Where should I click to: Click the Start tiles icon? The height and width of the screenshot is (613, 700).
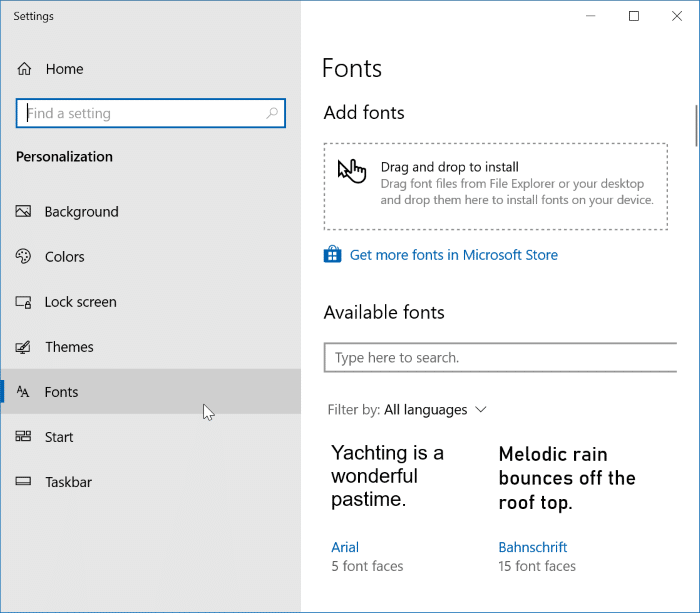click(x=23, y=436)
